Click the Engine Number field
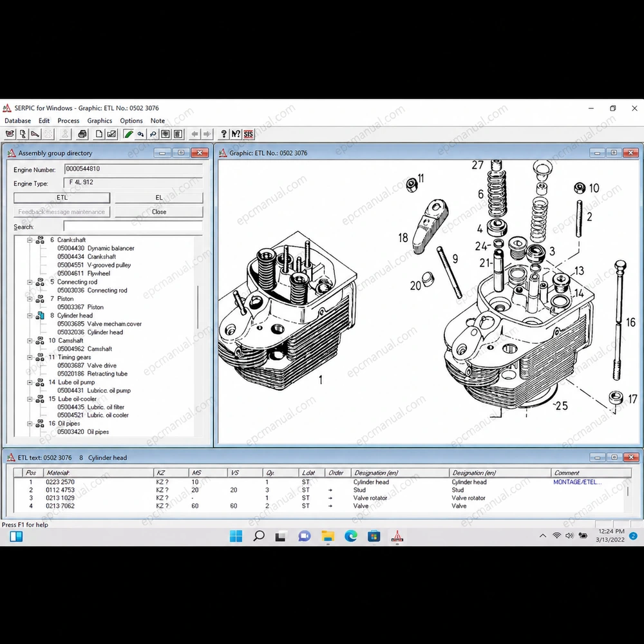 (133, 169)
